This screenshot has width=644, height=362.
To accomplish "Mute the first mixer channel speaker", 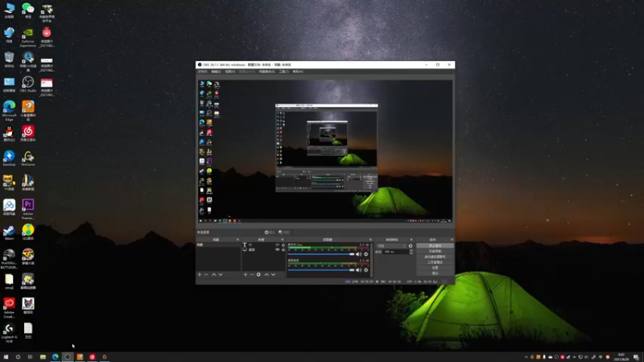I will [x=358, y=254].
